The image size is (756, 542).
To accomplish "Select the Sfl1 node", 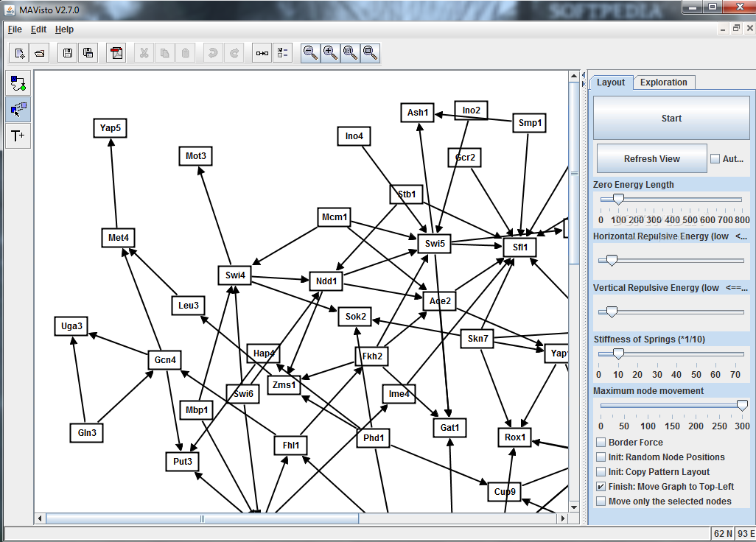I will pos(519,247).
